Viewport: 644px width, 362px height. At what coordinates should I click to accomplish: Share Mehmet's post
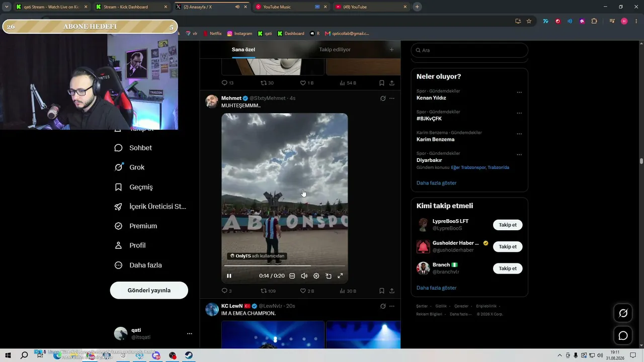tap(392, 291)
